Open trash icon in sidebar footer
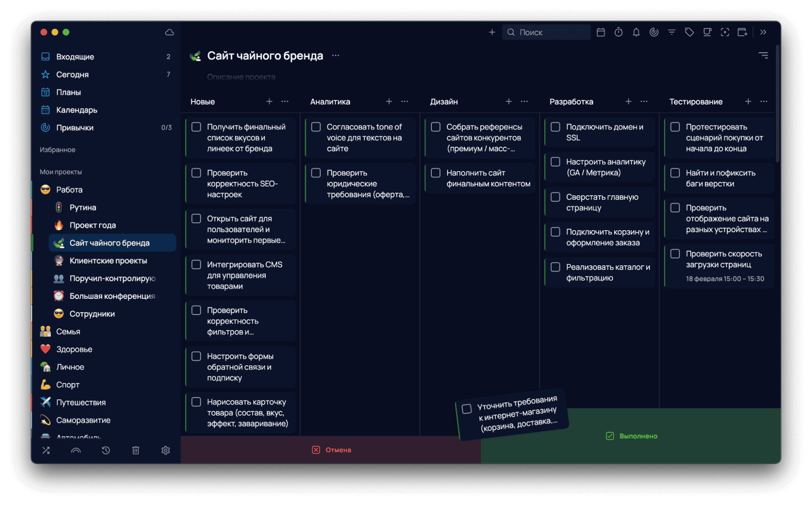The height and width of the screenshot is (505, 812). pos(136,450)
